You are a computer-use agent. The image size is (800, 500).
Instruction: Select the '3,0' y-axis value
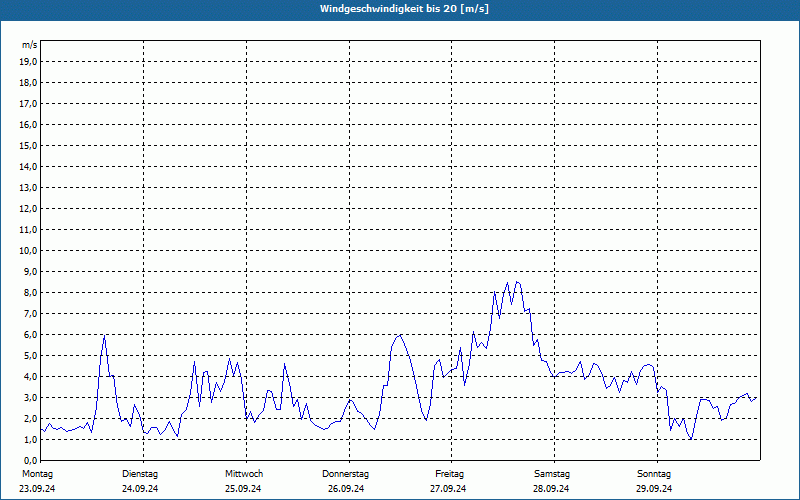(31, 397)
